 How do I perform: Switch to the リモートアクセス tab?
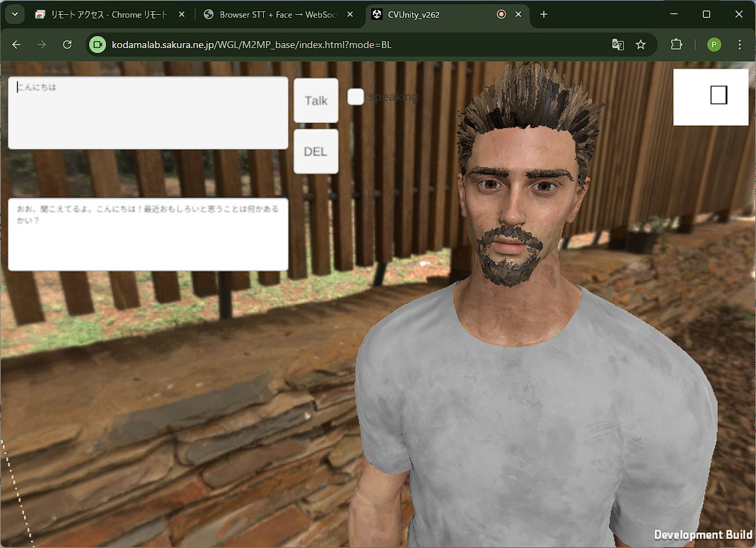[106, 14]
